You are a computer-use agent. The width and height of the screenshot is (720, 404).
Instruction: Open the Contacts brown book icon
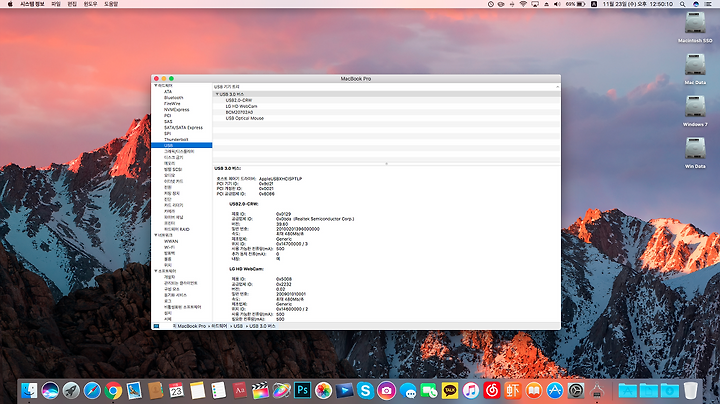click(156, 391)
